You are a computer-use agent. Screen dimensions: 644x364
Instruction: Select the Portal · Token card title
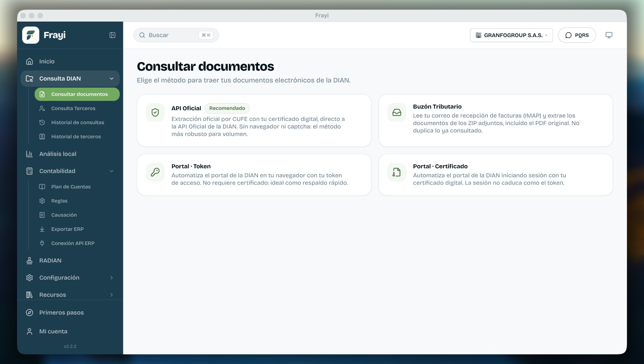tap(191, 166)
